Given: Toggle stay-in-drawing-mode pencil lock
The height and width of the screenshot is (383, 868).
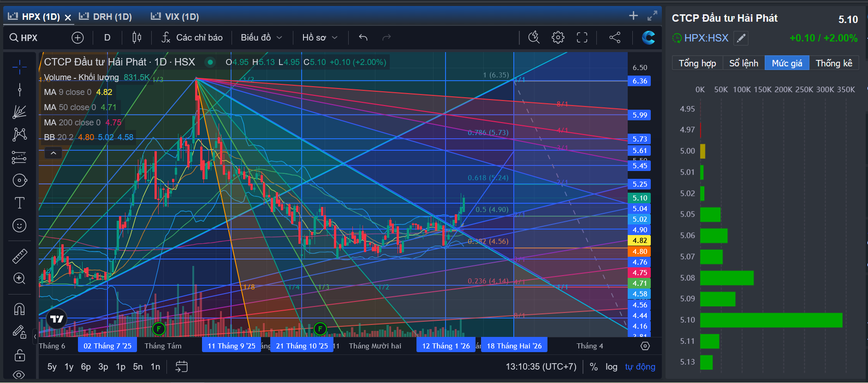Looking at the screenshot, I should [19, 331].
